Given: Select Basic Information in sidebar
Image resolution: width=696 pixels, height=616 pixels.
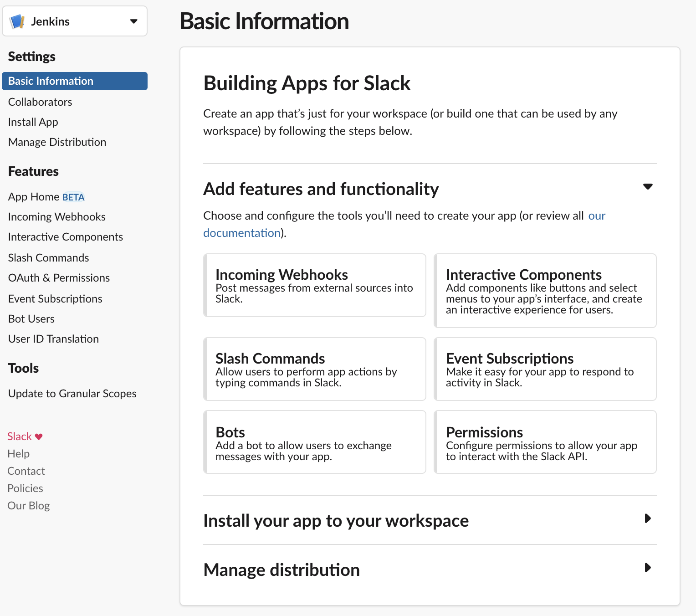Looking at the screenshot, I should coord(75,81).
